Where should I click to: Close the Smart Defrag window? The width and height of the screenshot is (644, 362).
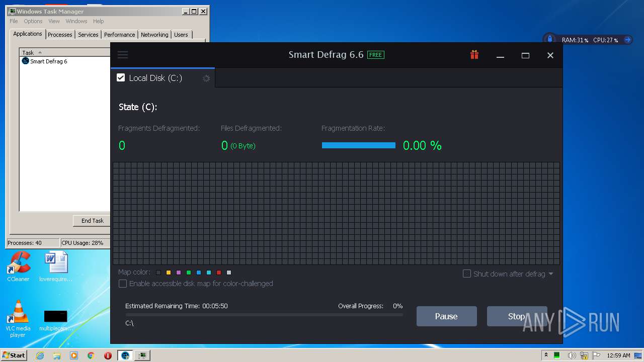click(x=550, y=55)
